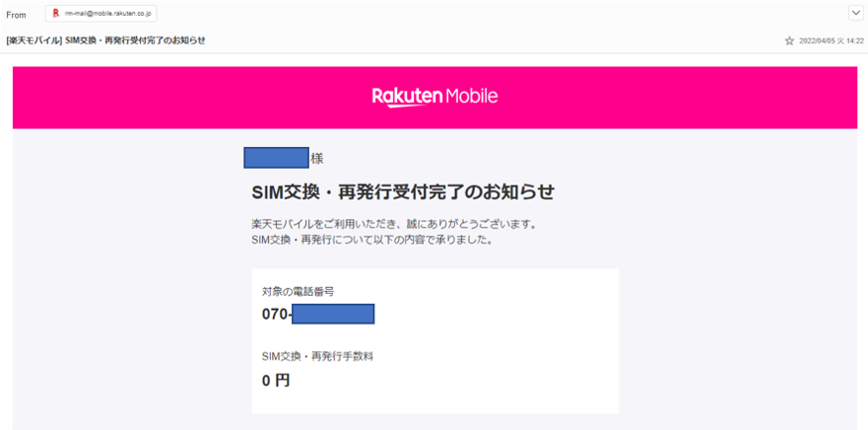Screen dimensions: 868x430
Task: Click the line "楽天モバイルをご利用いただき、誠にありがとうございます。"
Action: 393,224
